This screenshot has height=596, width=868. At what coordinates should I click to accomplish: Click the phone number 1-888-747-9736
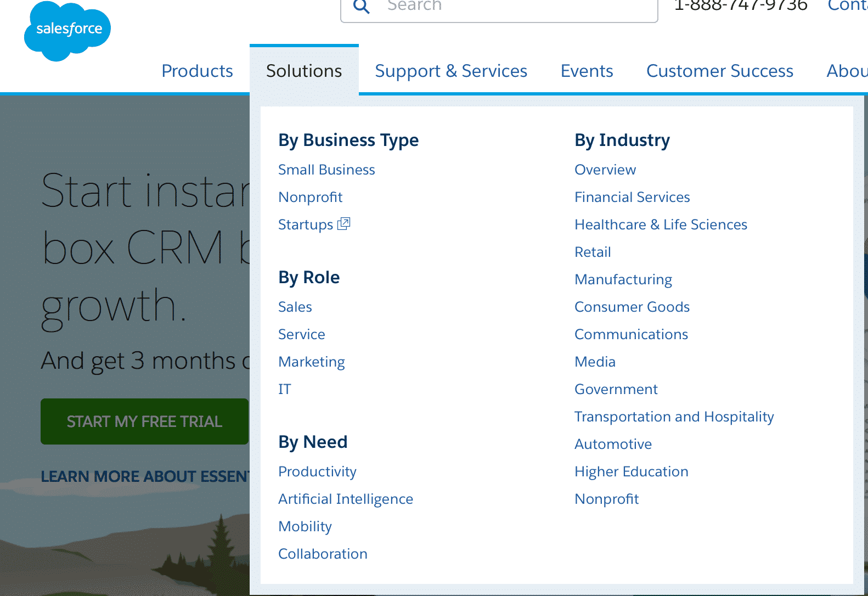pyautogui.click(x=741, y=6)
